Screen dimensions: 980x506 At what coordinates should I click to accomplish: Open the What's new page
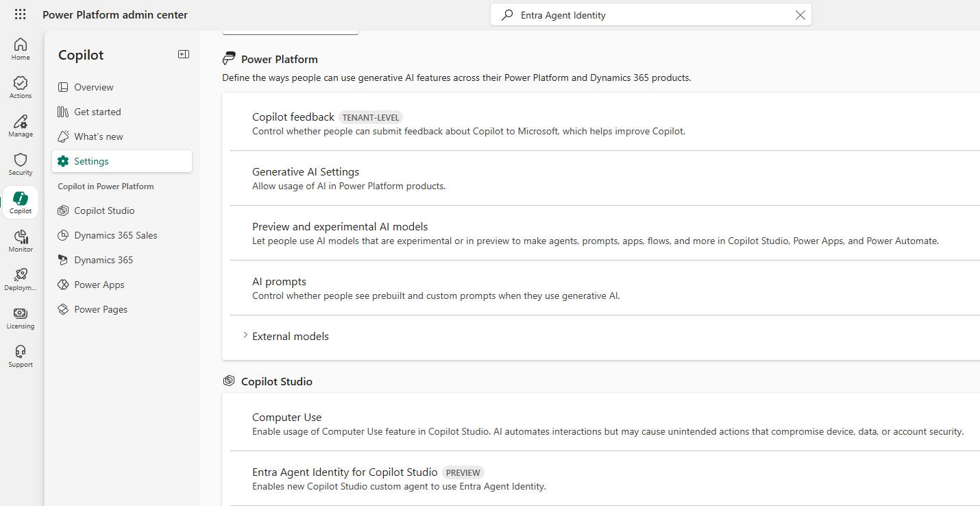[98, 136]
